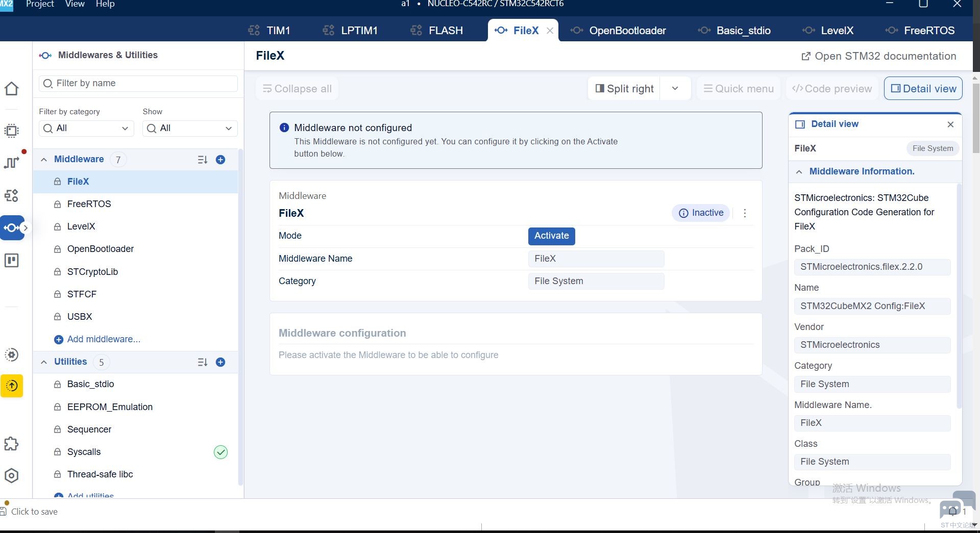Open the puzzle-piece extensions sidebar icon

pyautogui.click(x=11, y=444)
